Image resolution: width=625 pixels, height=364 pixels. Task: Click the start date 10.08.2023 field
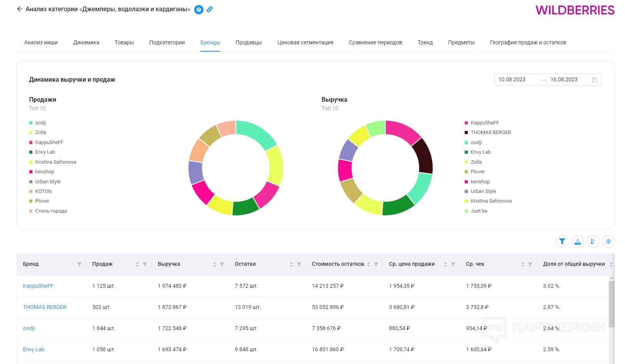[512, 80]
